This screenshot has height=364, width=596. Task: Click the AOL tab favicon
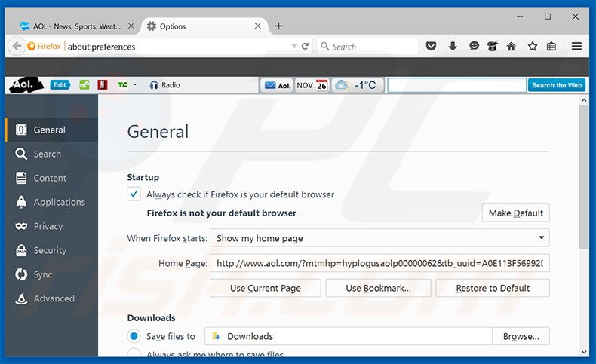click(25, 26)
